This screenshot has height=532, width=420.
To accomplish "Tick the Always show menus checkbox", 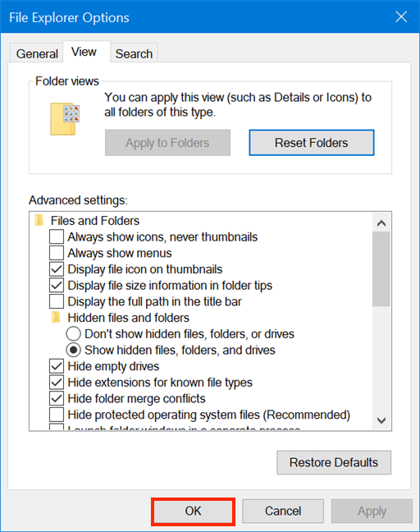I will (x=57, y=253).
